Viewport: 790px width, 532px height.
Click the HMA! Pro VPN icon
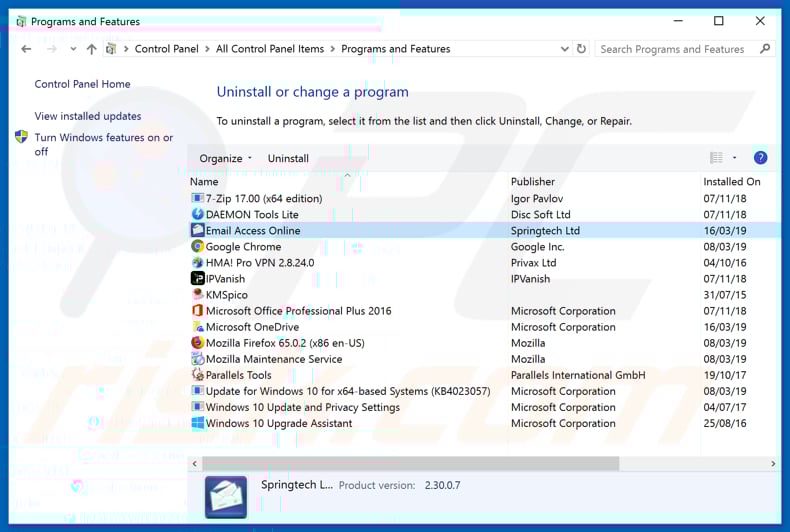(x=198, y=263)
